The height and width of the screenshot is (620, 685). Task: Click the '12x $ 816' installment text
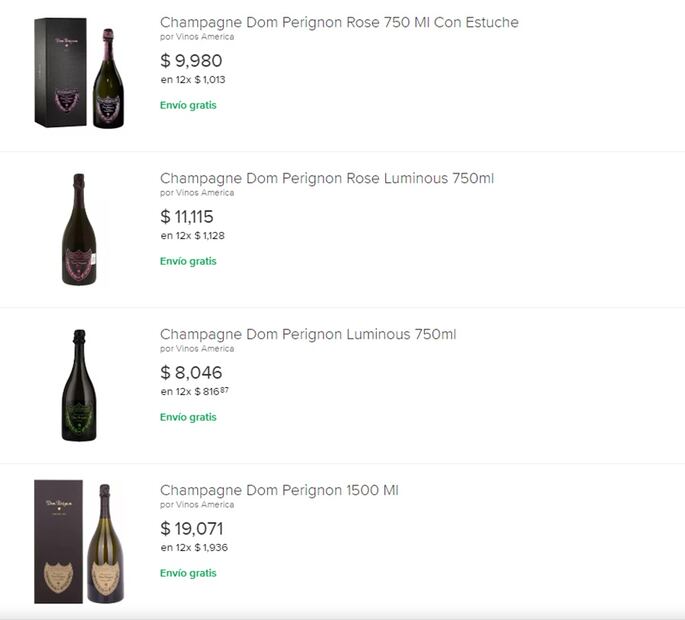(x=199, y=392)
